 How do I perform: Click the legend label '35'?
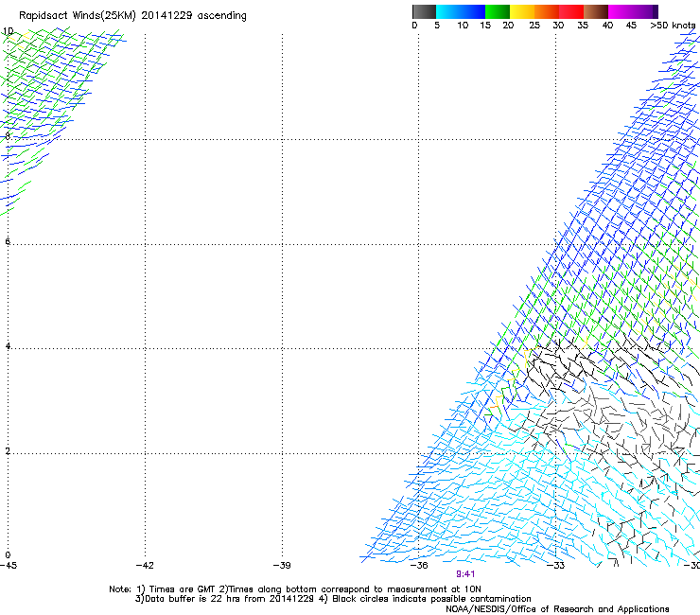pos(583,26)
